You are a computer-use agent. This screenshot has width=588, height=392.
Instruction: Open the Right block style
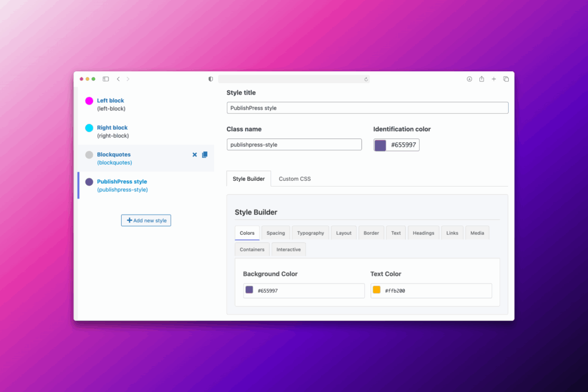[x=112, y=128]
